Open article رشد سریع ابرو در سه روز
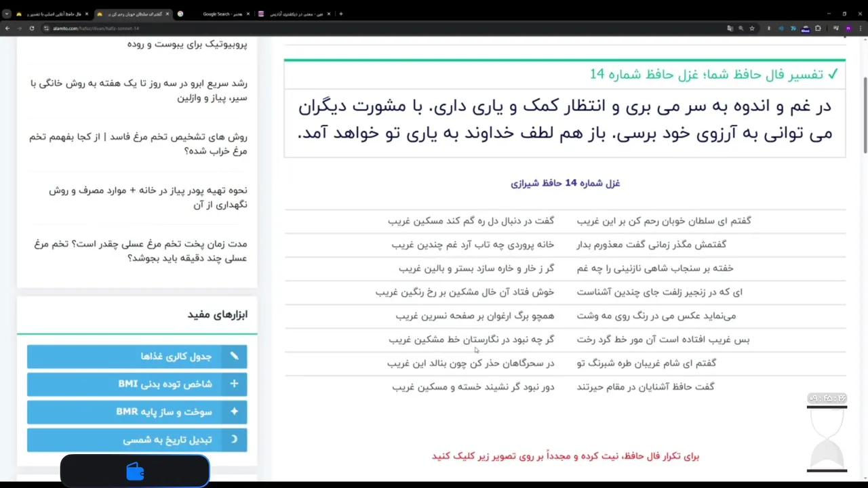This screenshot has width=868, height=488. tap(139, 90)
